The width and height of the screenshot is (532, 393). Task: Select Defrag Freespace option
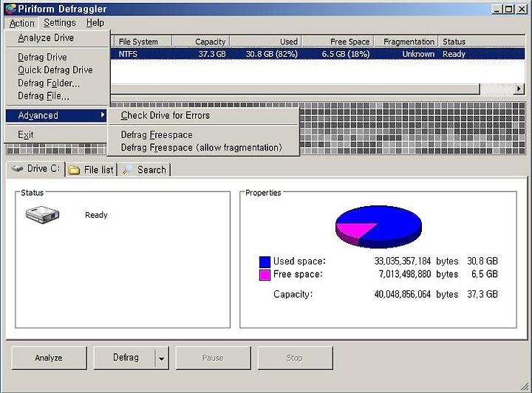[203, 135]
